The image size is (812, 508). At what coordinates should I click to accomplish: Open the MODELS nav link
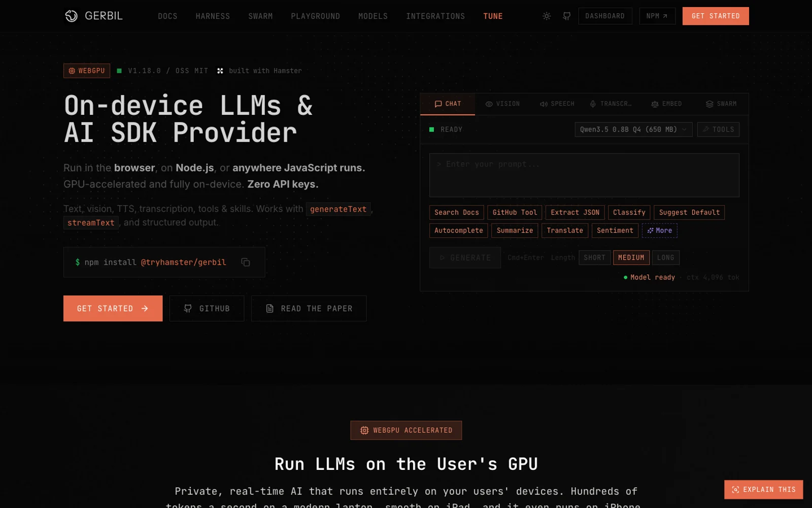click(x=373, y=16)
